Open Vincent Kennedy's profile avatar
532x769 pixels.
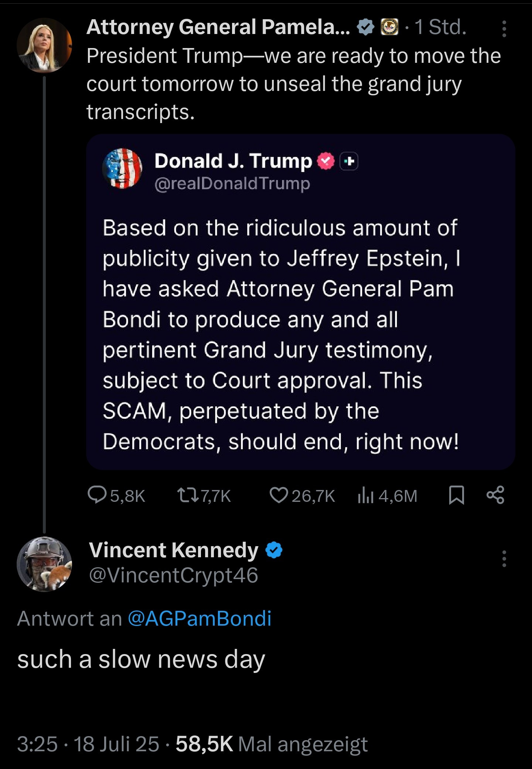tap(44, 564)
